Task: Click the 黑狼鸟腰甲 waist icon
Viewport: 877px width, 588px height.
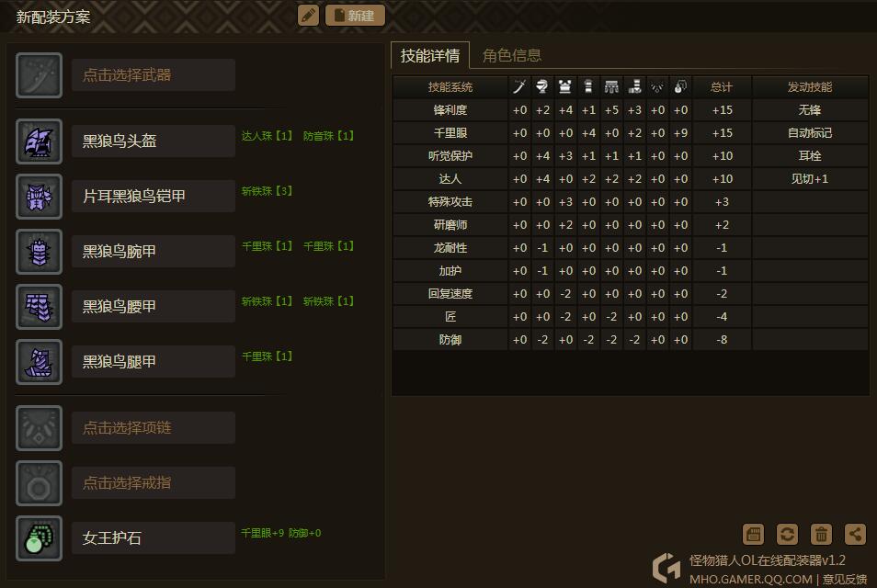Action: 40,307
